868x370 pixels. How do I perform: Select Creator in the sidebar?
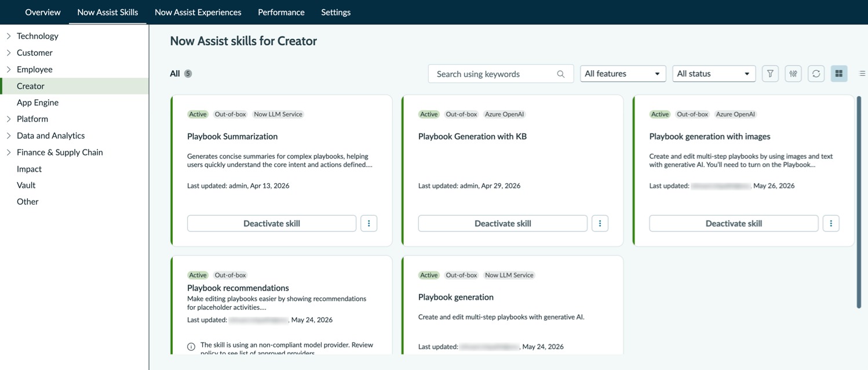74,86
